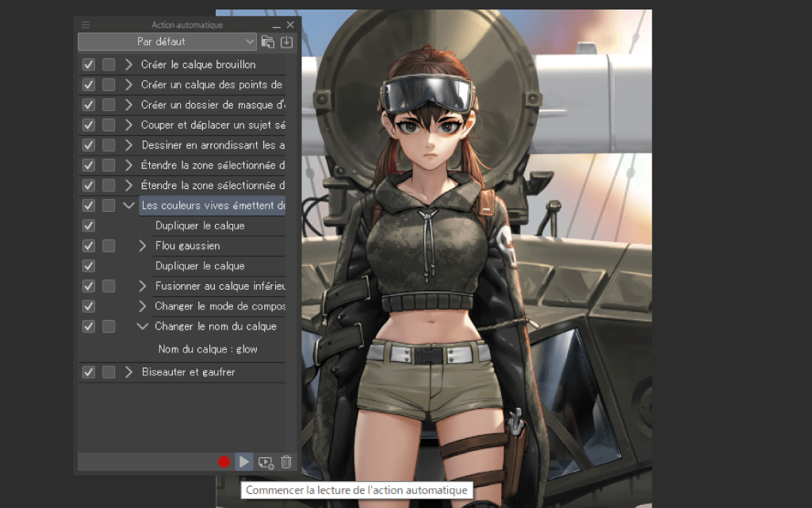The width and height of the screenshot is (812, 508).
Task: Click the create new action set icon
Action: [268, 42]
